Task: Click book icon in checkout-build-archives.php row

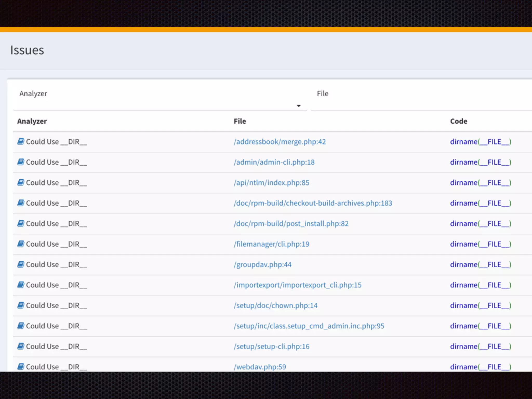Action: tap(21, 203)
